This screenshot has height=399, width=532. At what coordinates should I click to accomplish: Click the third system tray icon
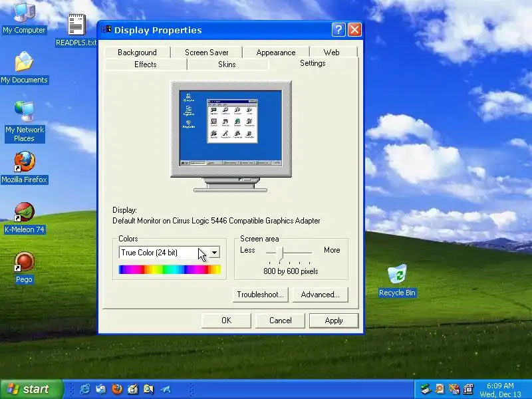pyautogui.click(x=454, y=389)
